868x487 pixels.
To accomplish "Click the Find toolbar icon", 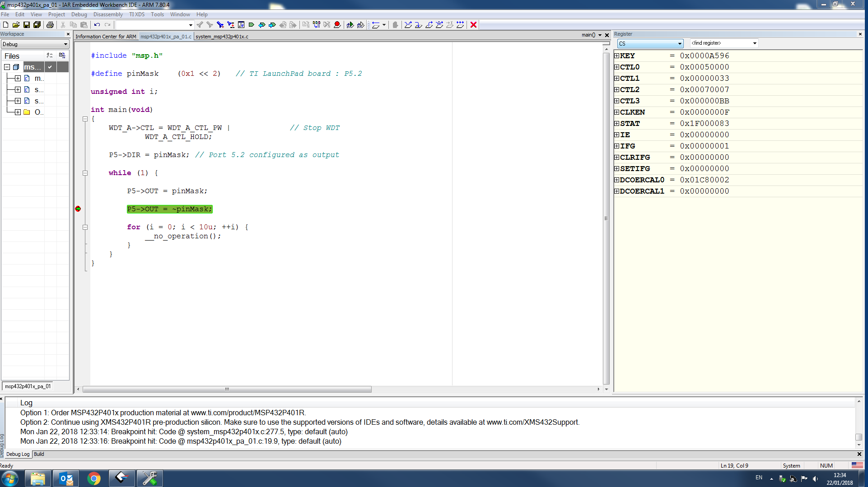I will (x=220, y=25).
